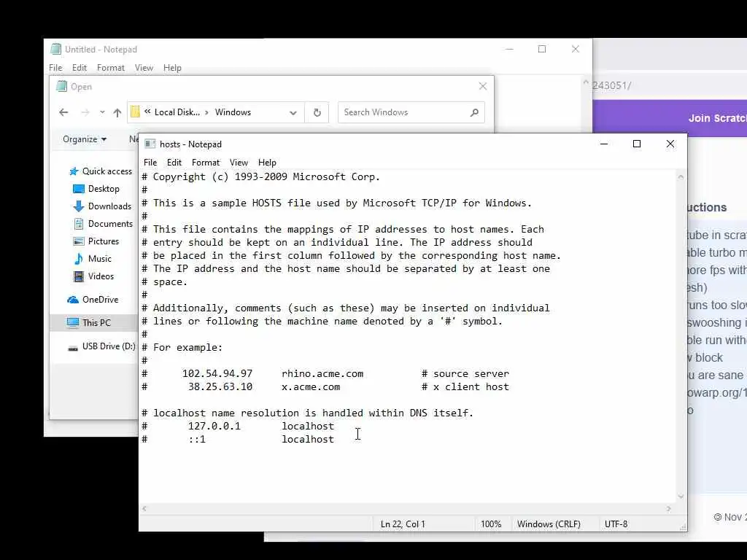
Task: Click horizontal scrollbar left arrow in hosts
Action: click(x=144, y=508)
